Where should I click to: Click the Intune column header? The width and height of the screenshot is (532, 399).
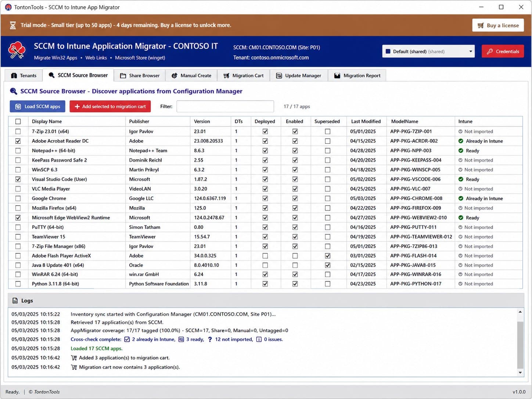(x=489, y=121)
